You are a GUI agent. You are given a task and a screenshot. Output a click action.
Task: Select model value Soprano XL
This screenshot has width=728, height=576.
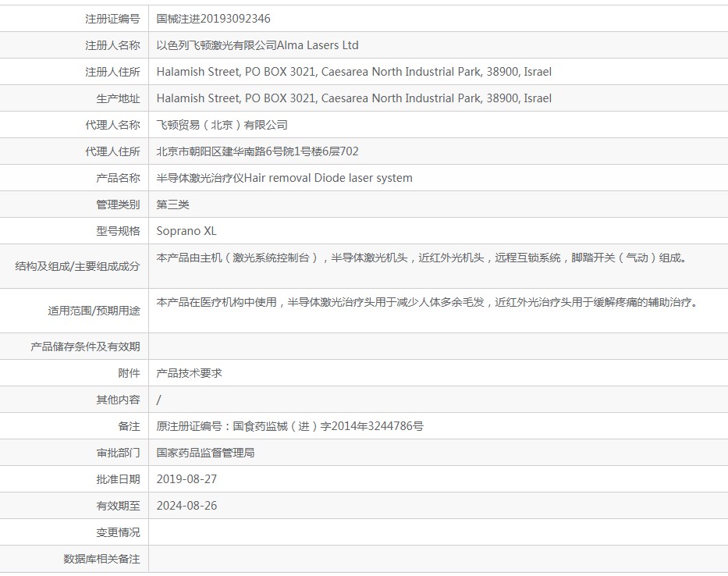click(186, 231)
